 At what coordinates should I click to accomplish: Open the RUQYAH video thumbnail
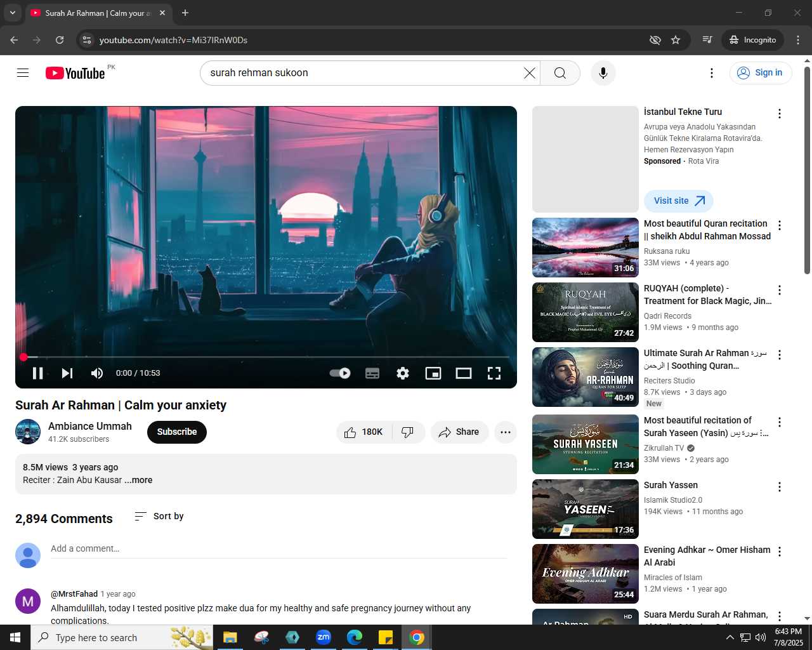(x=586, y=312)
